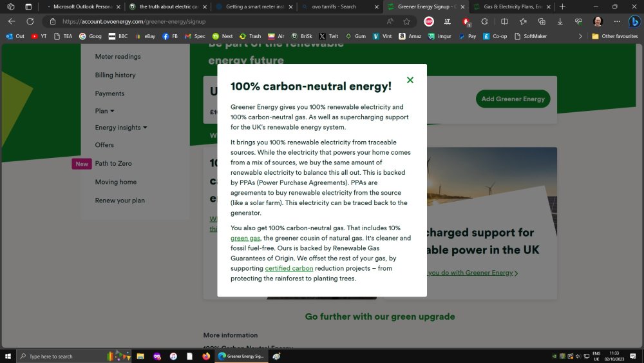
Task: Open the Collections icon
Action: click(542, 21)
